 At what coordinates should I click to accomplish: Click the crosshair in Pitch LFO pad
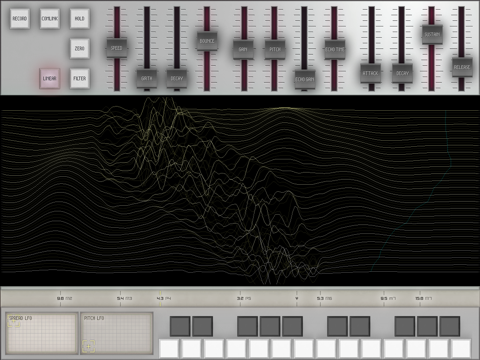pos(89,347)
